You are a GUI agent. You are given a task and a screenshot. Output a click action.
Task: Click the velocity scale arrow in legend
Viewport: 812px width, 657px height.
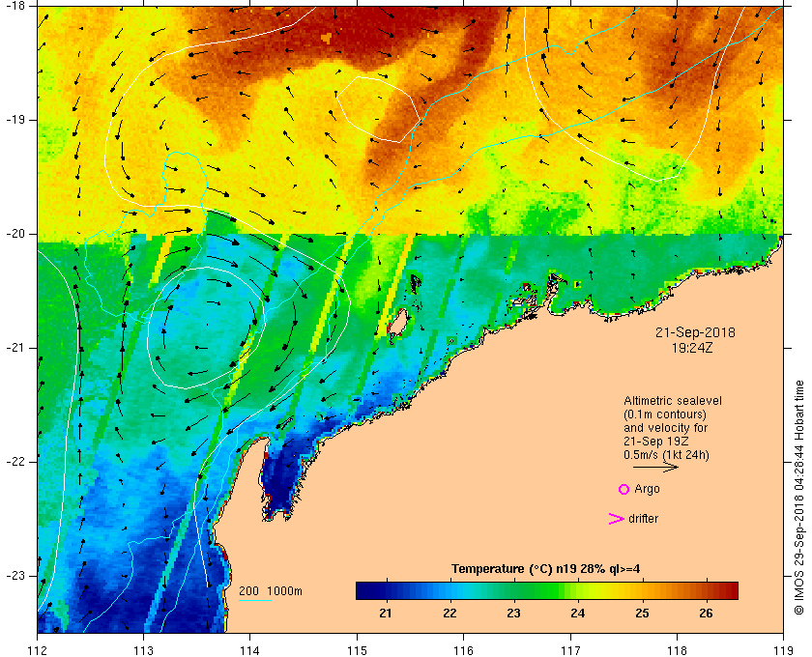click(655, 467)
